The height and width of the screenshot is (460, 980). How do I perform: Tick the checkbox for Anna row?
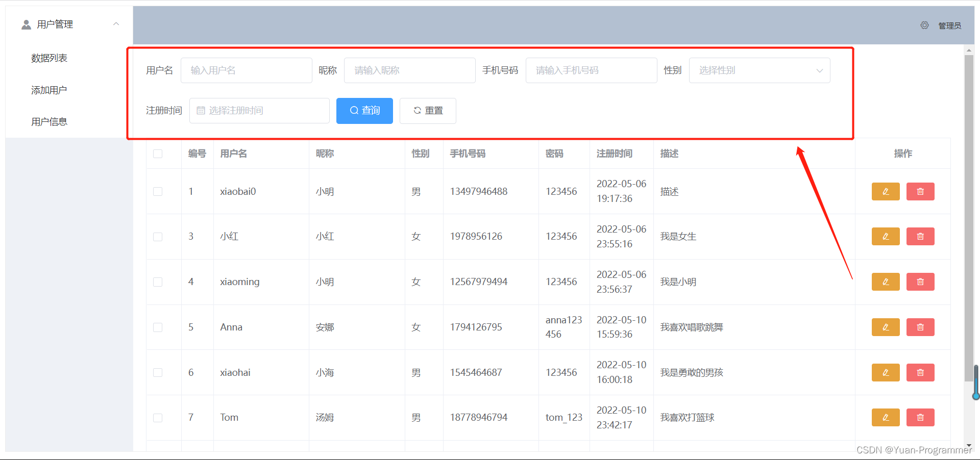[158, 327]
